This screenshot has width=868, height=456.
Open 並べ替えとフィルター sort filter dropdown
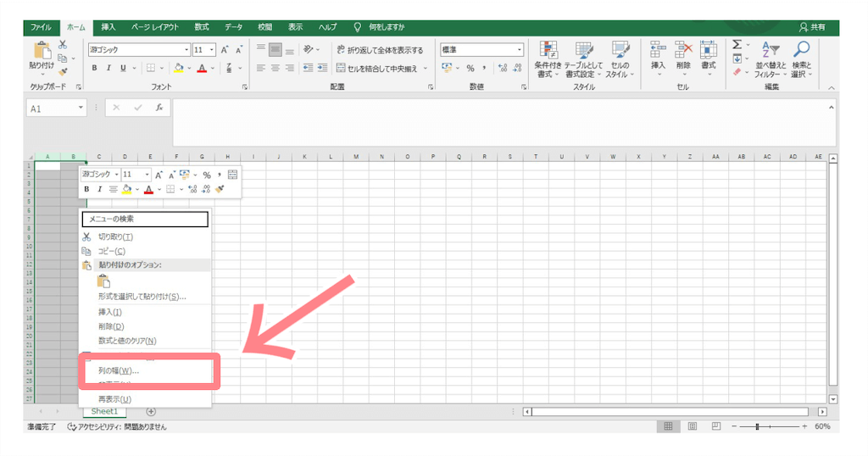770,60
